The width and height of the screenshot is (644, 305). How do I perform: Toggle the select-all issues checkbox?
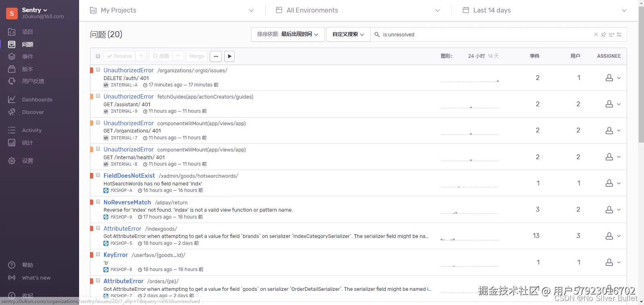click(98, 56)
